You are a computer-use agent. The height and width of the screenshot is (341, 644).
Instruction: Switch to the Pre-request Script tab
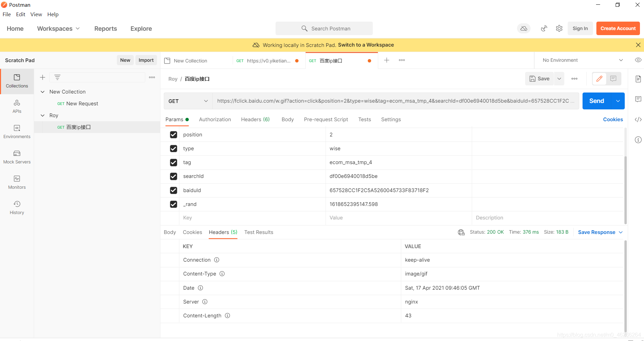326,120
